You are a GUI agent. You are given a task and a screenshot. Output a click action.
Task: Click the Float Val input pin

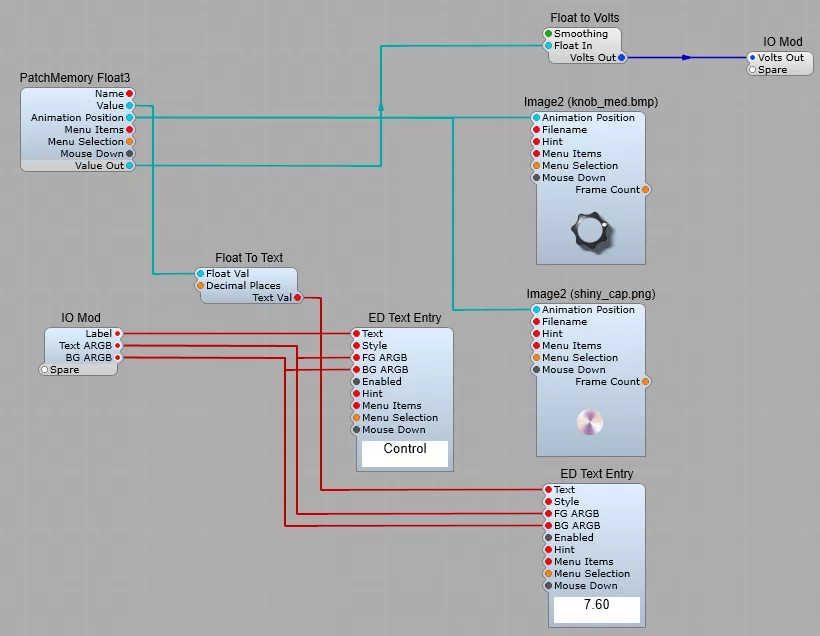click(x=200, y=274)
